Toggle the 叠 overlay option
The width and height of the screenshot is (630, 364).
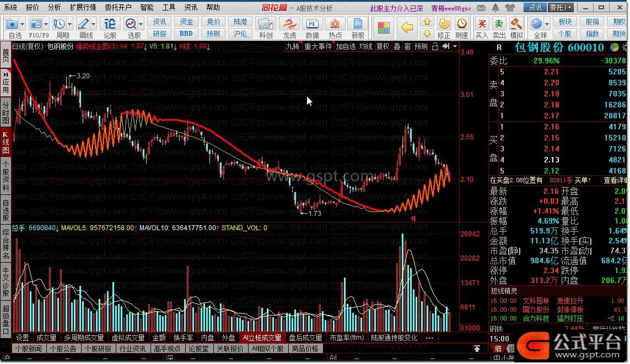(x=397, y=47)
